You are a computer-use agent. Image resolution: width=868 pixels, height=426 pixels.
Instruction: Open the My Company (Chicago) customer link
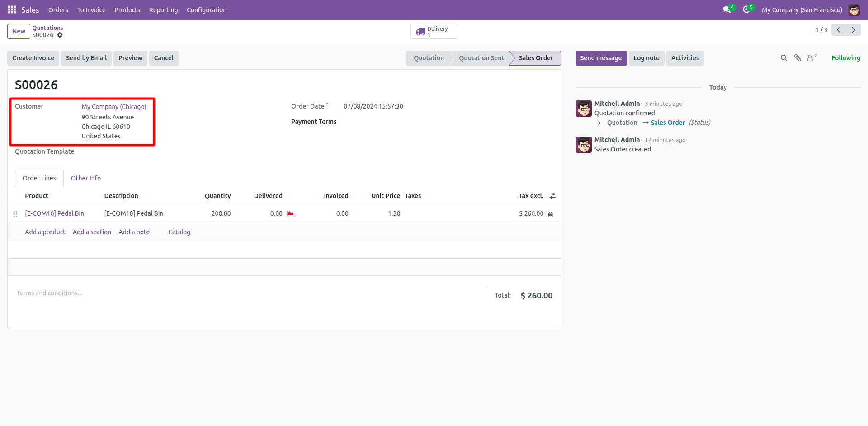[x=114, y=107]
